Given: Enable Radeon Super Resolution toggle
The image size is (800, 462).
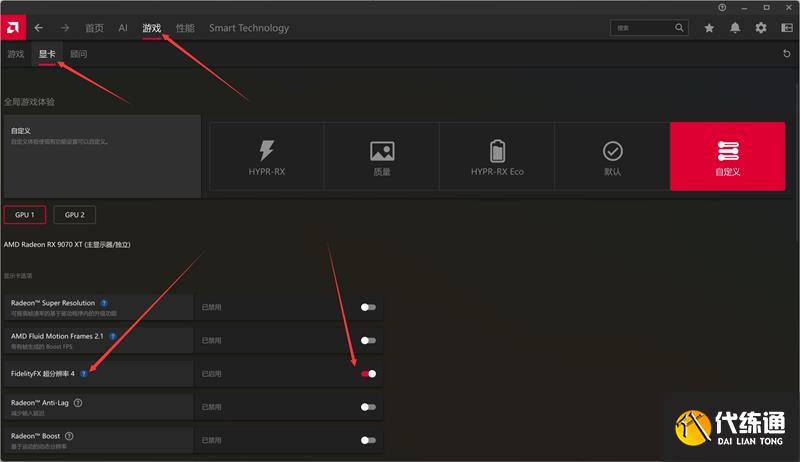Looking at the screenshot, I should (x=368, y=307).
